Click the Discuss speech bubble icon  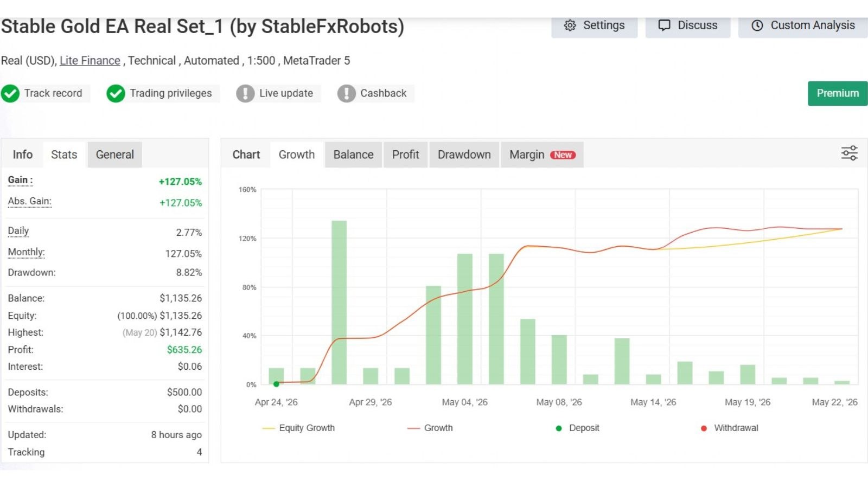tap(664, 25)
